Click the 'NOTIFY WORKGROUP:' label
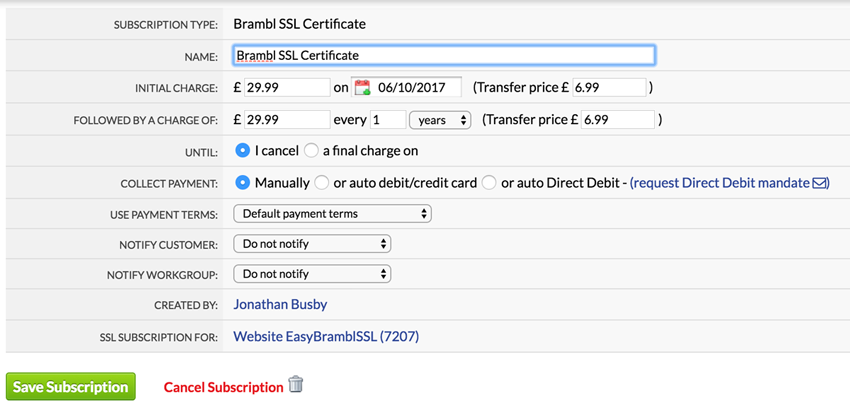Image resolution: width=850 pixels, height=404 pixels. pyautogui.click(x=162, y=276)
